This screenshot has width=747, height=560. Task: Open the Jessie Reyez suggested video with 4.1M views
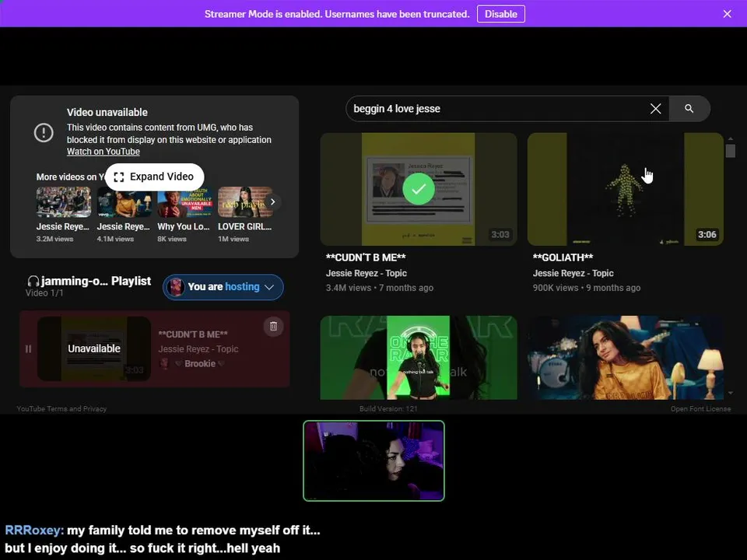[x=124, y=202]
